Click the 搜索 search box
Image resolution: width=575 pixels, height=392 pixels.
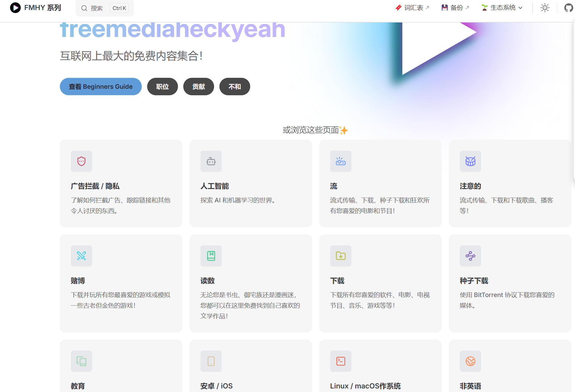105,8
